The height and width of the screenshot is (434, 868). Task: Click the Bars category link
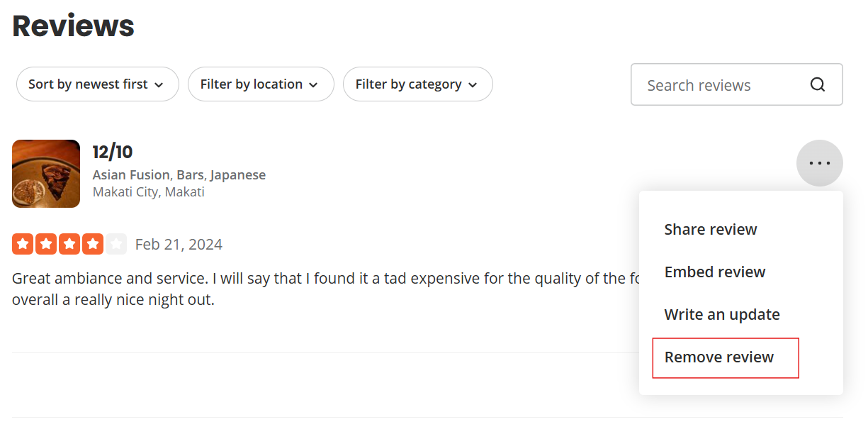tap(190, 175)
